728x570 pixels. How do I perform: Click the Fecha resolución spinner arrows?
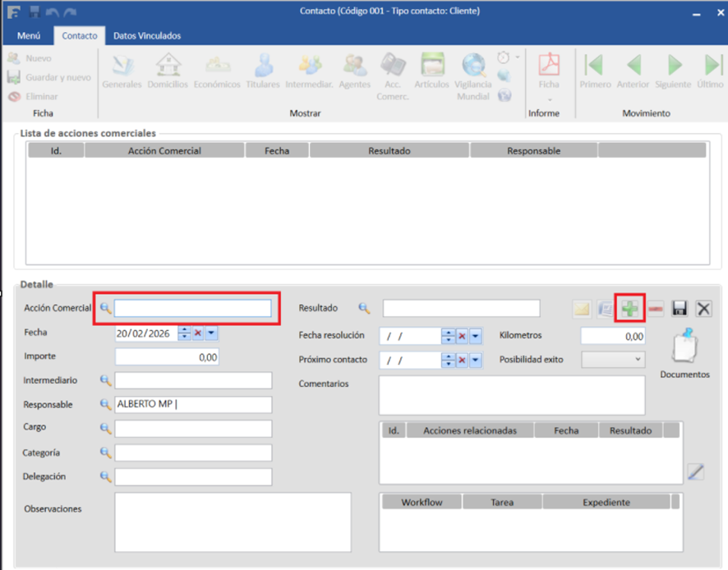click(448, 336)
